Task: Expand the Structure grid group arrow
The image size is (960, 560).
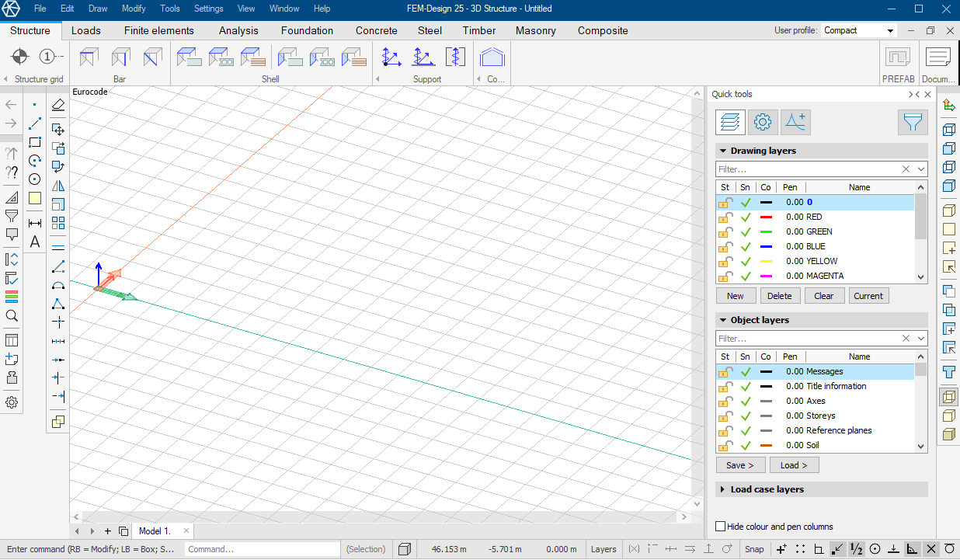Action: (6, 79)
